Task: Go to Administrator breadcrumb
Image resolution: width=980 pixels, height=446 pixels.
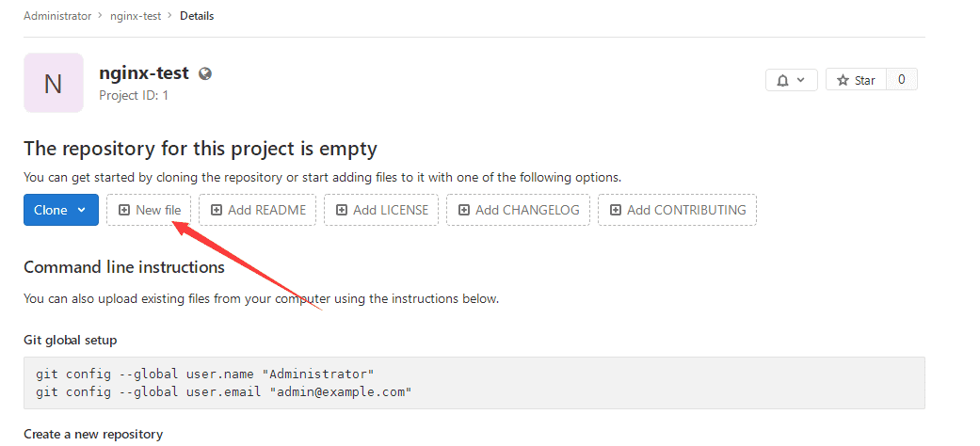Action: pyautogui.click(x=57, y=16)
